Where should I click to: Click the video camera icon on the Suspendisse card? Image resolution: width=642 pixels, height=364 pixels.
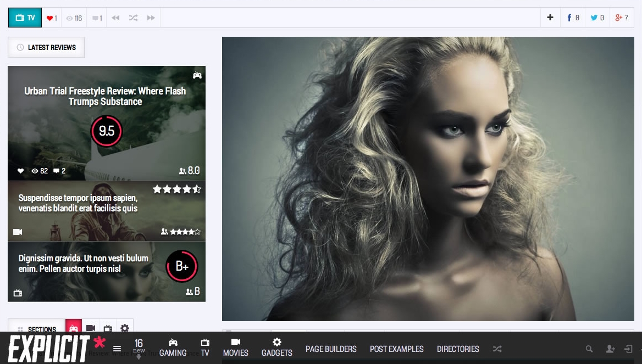point(18,232)
